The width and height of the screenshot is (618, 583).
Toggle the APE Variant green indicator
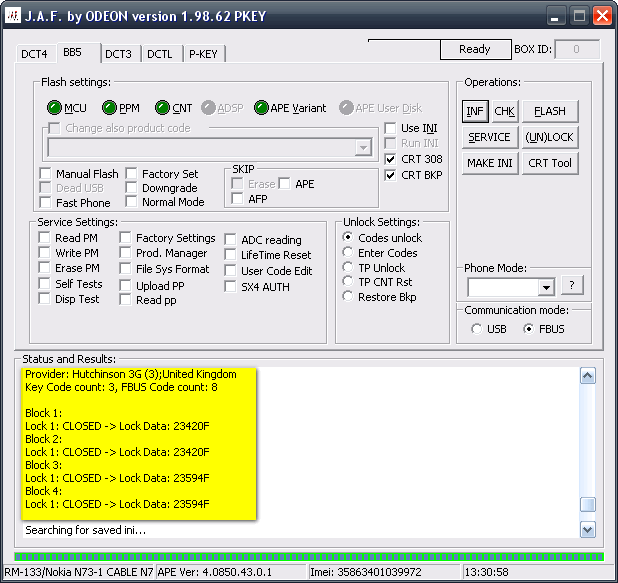pos(261,108)
